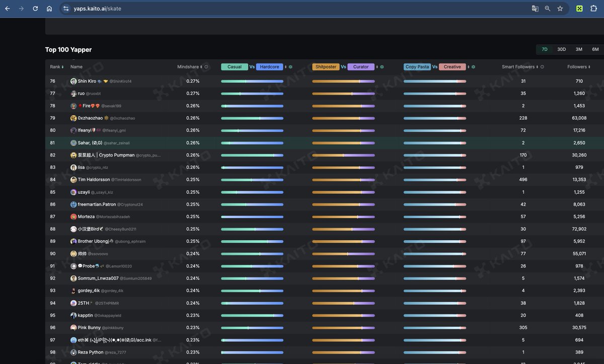Click the Smart Followers info icon
The height and width of the screenshot is (364, 604).
(x=542, y=67)
